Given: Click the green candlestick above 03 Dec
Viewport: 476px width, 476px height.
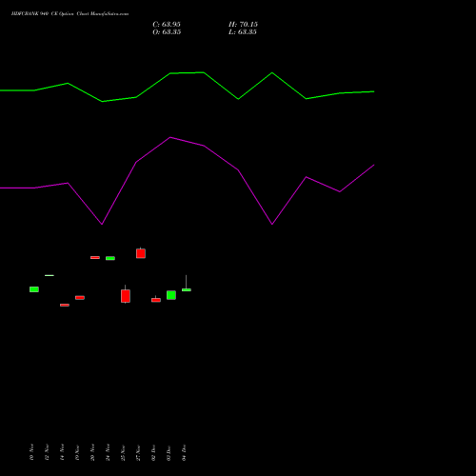Looking at the screenshot, I should (x=171, y=295).
